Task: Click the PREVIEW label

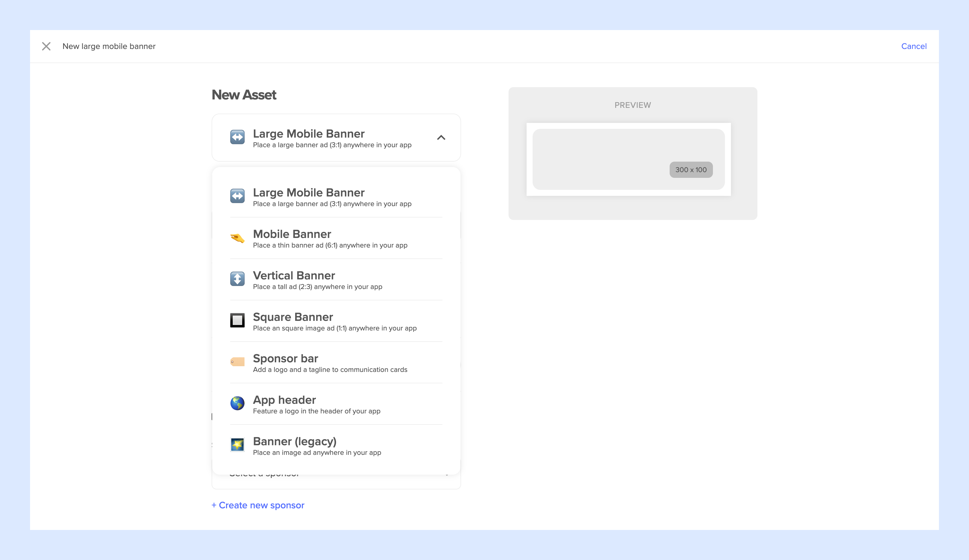Action: pos(633,105)
